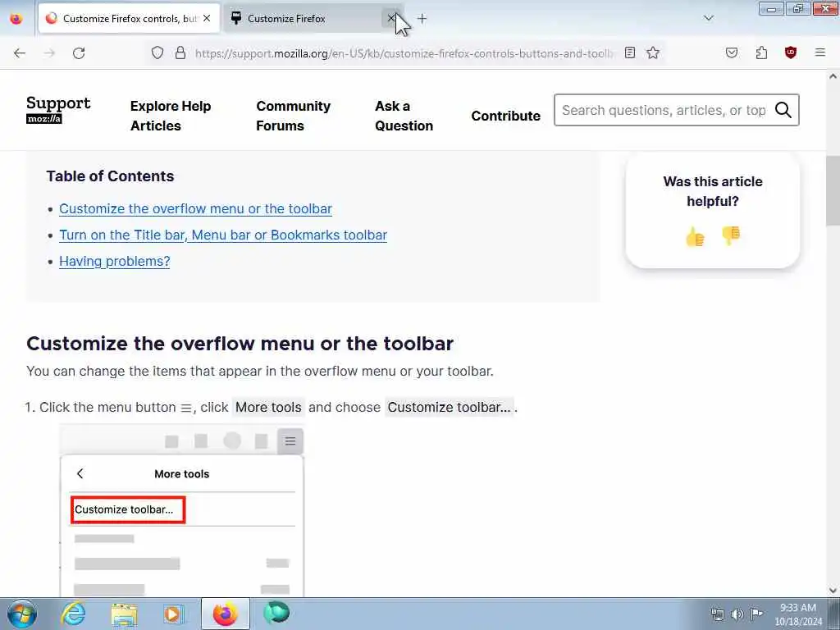Close the Customize Firefox controls tab
Image resolution: width=840 pixels, height=630 pixels.
[x=207, y=19]
